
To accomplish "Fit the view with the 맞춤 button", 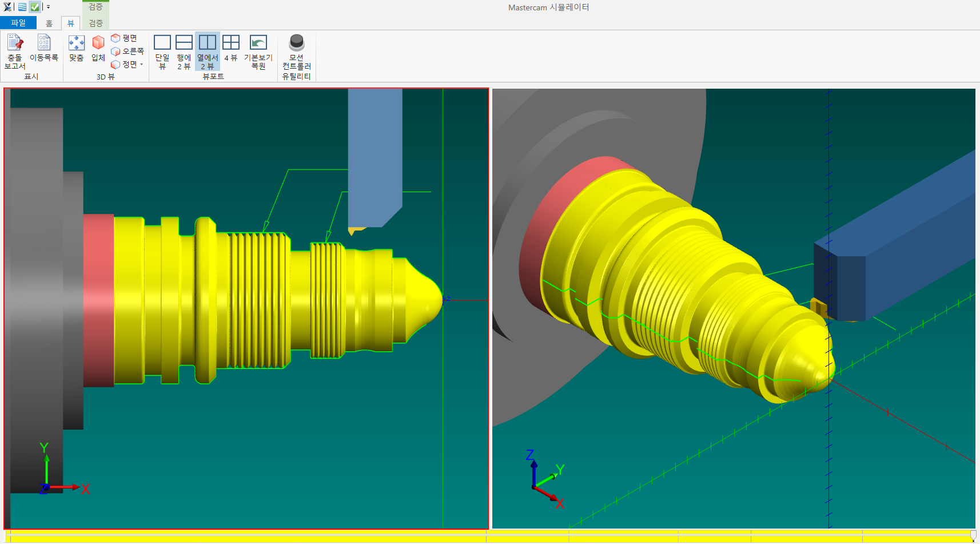I will [x=76, y=48].
